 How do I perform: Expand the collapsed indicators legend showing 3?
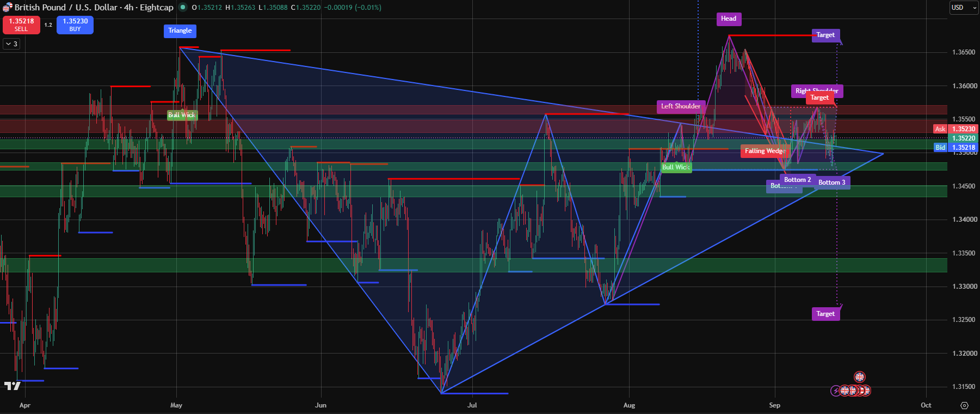pyautogui.click(x=11, y=44)
